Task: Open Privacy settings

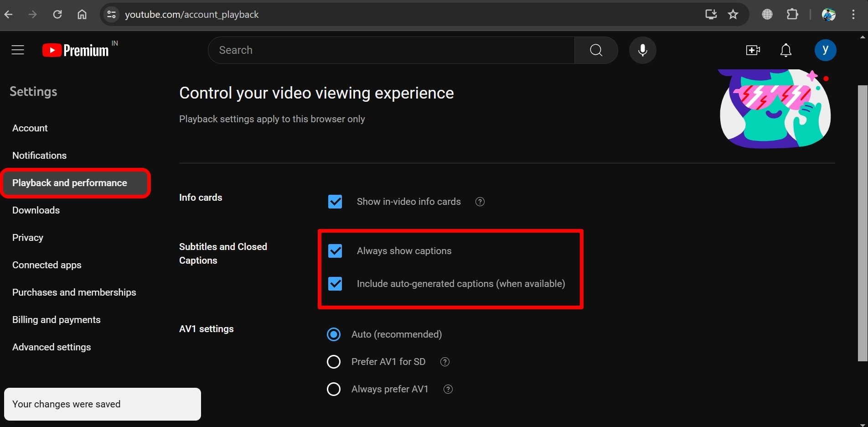Action: [x=28, y=238]
